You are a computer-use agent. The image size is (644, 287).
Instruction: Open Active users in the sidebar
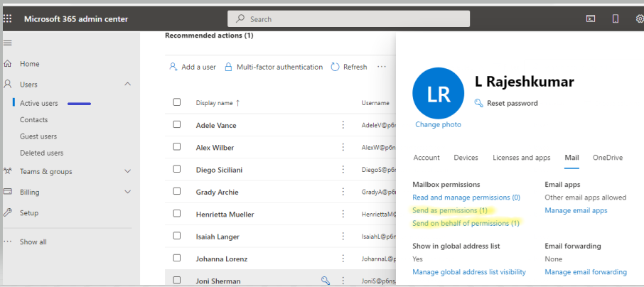click(39, 104)
